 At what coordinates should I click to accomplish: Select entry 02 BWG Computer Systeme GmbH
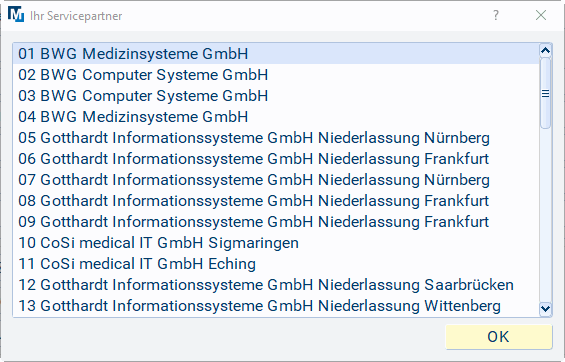pos(276,75)
